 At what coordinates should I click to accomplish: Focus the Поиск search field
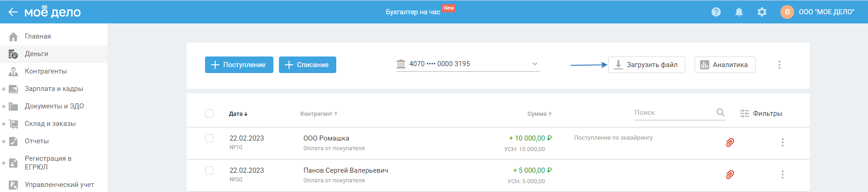(672, 113)
